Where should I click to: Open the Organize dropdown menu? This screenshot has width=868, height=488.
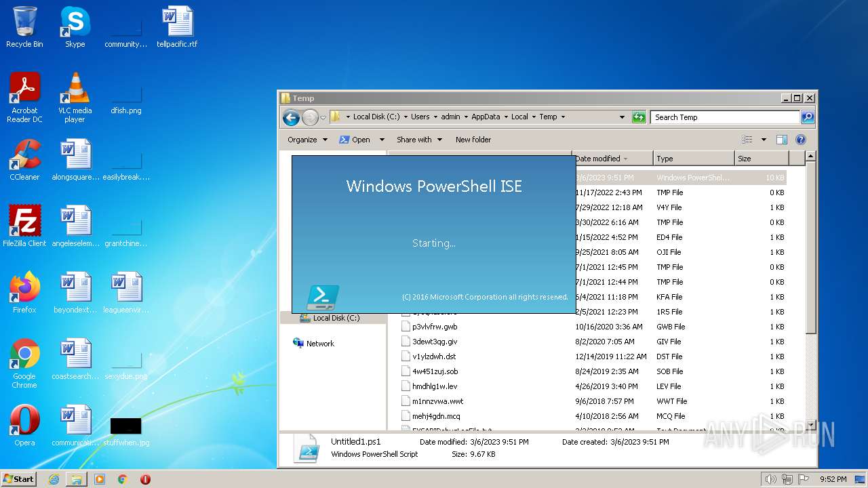tap(307, 140)
